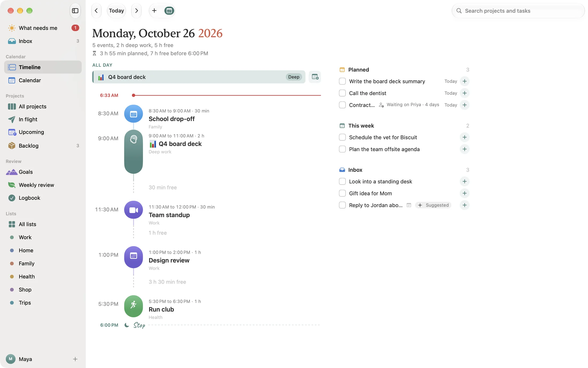Check off Write the board deck summary
The height and width of the screenshot is (368, 588).
click(x=342, y=81)
